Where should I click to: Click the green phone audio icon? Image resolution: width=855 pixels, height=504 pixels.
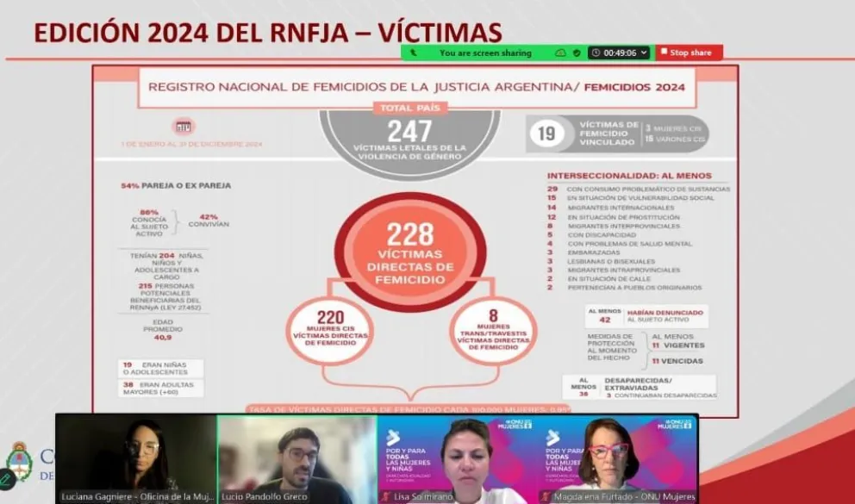point(414,53)
